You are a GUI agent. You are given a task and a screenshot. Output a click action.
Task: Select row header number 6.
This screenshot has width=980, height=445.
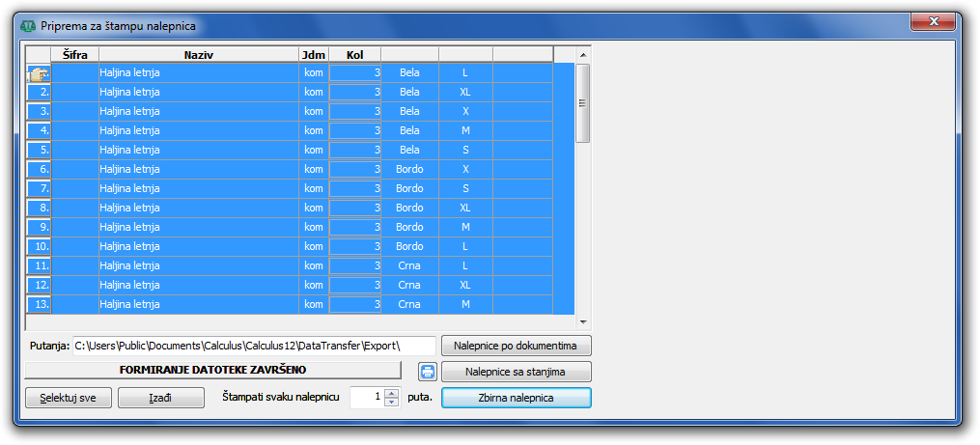[38, 169]
